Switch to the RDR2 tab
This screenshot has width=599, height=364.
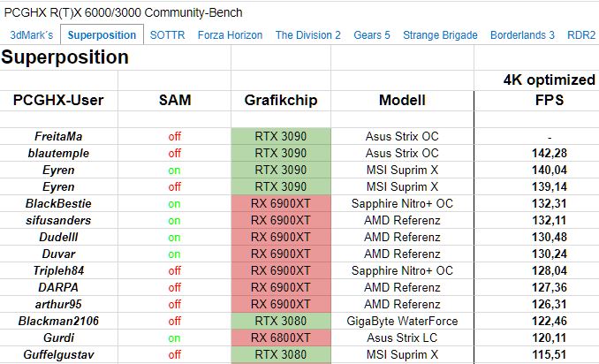(581, 35)
